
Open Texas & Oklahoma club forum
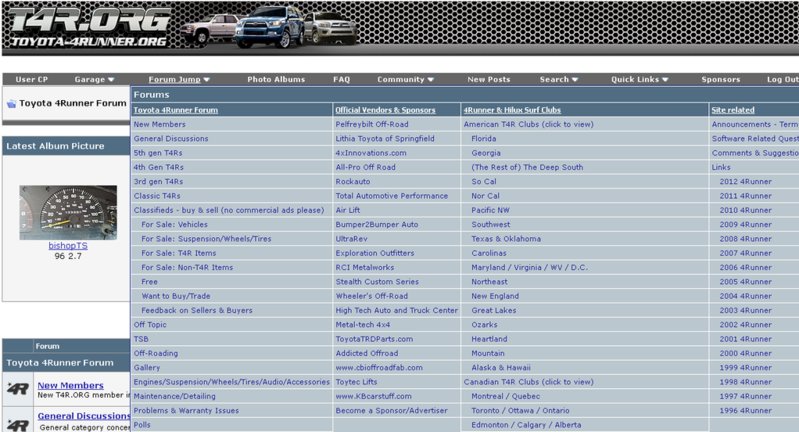(506, 238)
